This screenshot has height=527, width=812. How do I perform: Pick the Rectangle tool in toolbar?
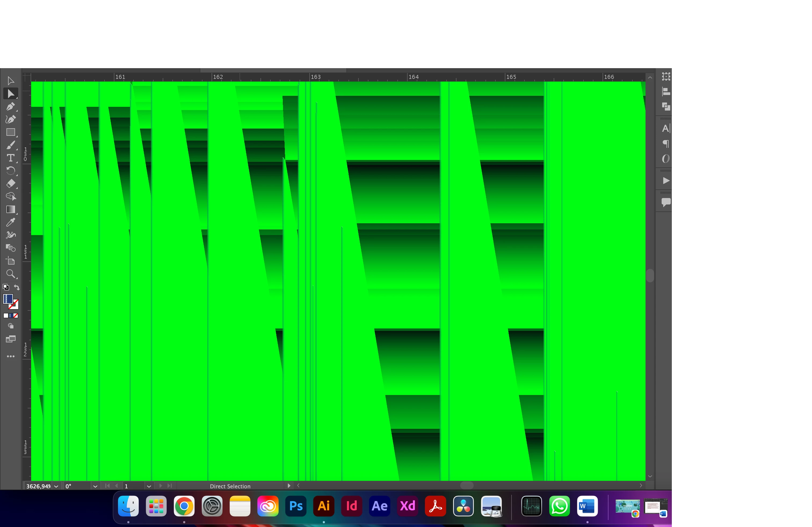(x=10, y=132)
